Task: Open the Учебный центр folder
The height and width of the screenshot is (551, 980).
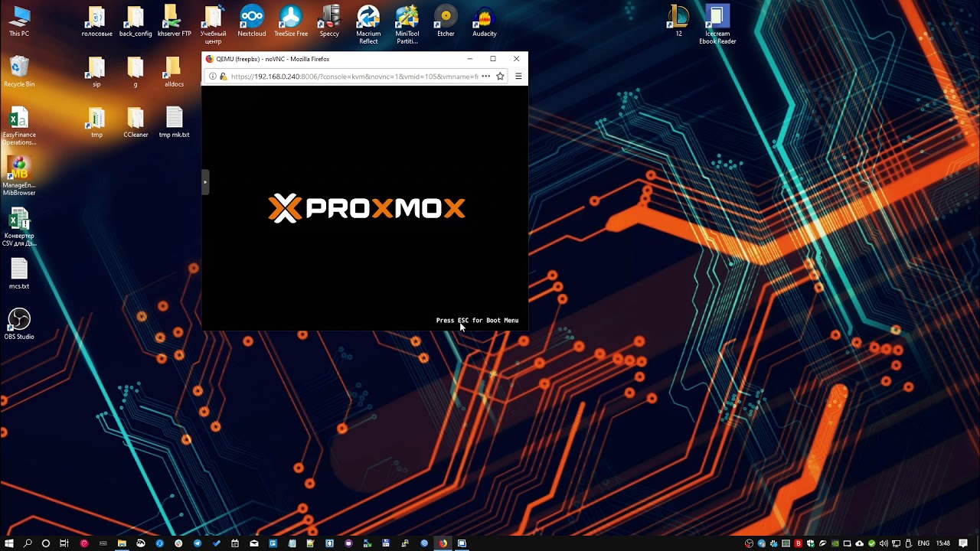Action: (x=213, y=25)
